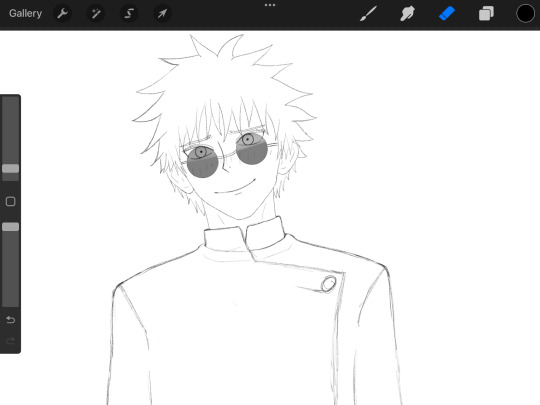540x405 pixels.
Task: Open the Actions wrench menu
Action: [x=62, y=13]
